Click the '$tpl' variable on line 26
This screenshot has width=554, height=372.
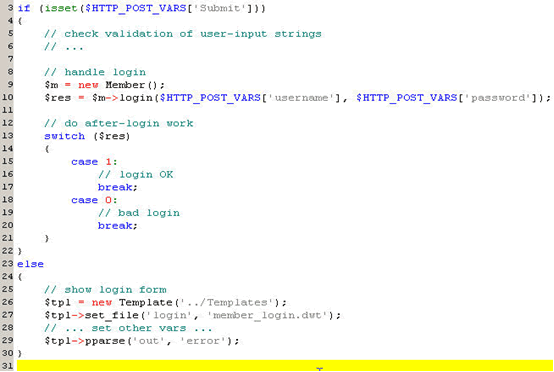point(58,302)
